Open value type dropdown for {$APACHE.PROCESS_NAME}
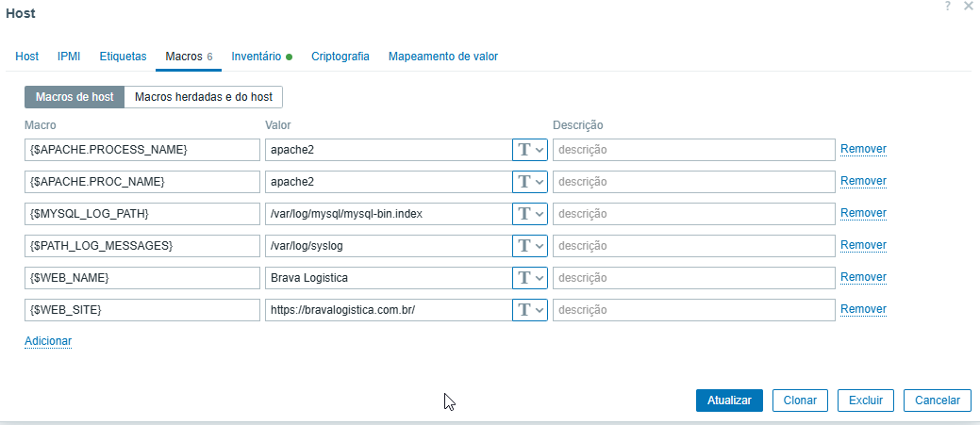This screenshot has width=980, height=425. (530, 150)
